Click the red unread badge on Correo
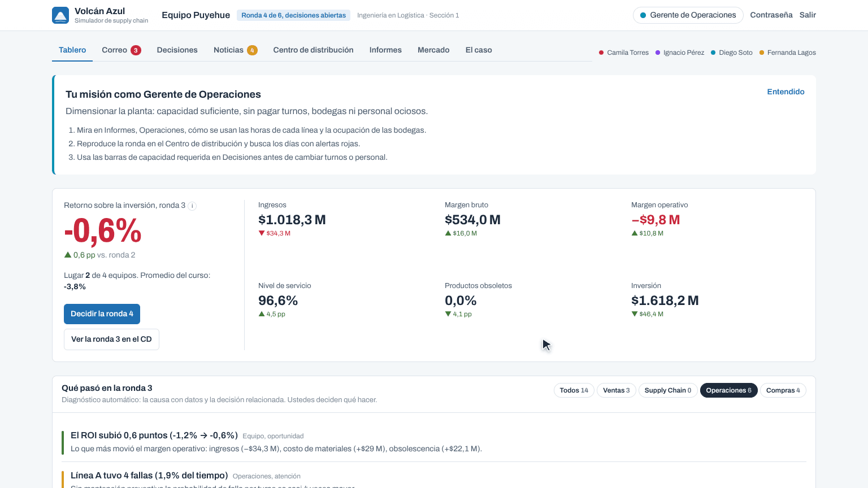868x488 pixels. (136, 50)
